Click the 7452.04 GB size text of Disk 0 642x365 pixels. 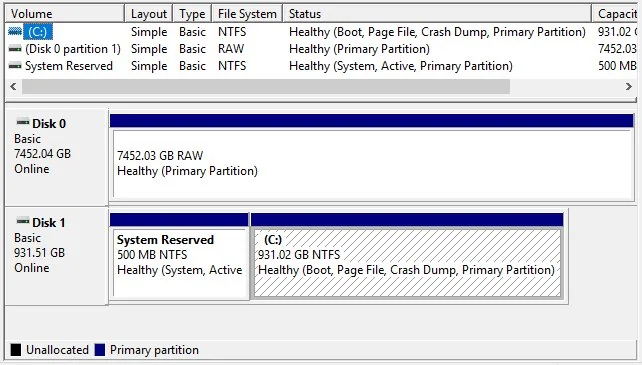[x=43, y=154]
